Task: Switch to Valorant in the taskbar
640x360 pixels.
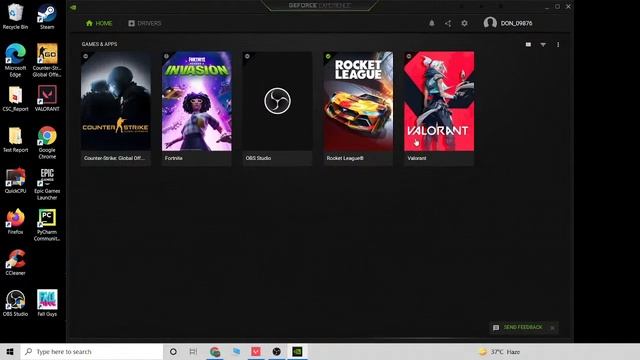Action: point(256,351)
